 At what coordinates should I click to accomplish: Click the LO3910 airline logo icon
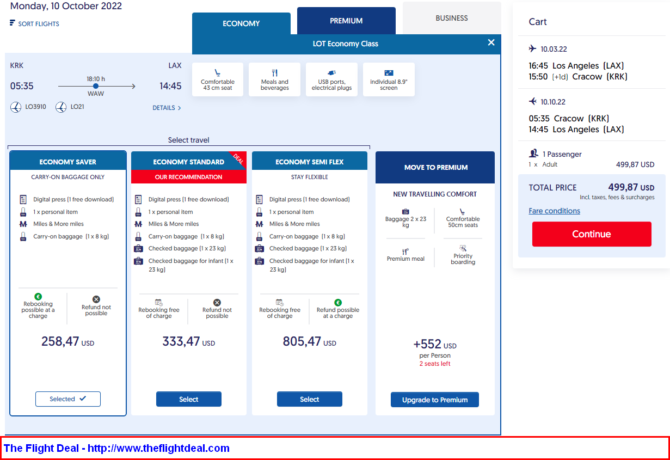click(16, 107)
